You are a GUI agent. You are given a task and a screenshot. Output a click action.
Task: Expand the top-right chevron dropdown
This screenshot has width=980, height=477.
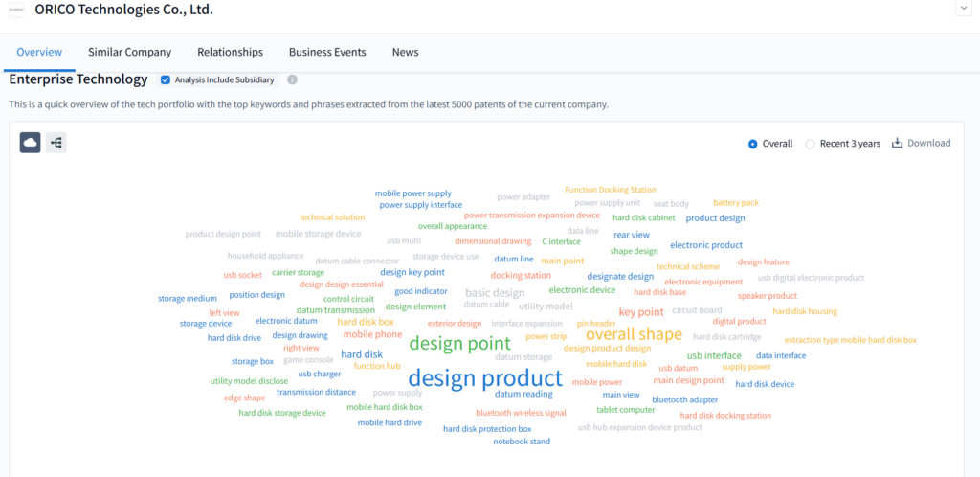point(962,8)
